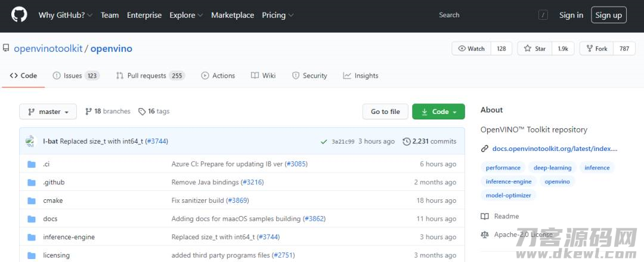Select the inference-engine topic tag

[x=509, y=181]
